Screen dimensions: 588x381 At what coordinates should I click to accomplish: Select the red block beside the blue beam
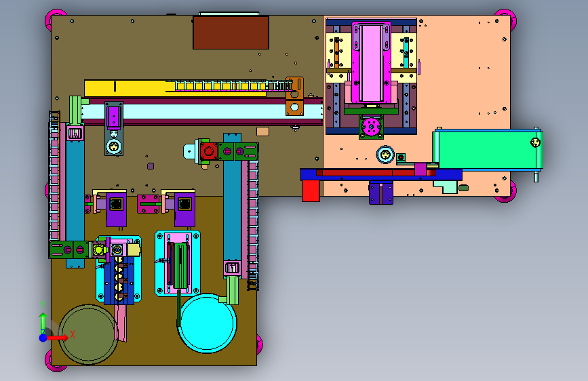pos(311,191)
